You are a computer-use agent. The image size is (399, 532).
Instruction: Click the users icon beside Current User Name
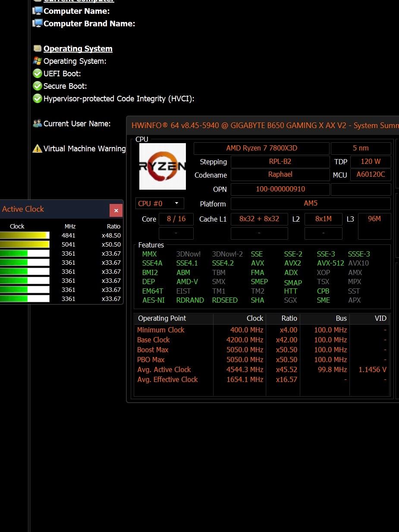38,123
